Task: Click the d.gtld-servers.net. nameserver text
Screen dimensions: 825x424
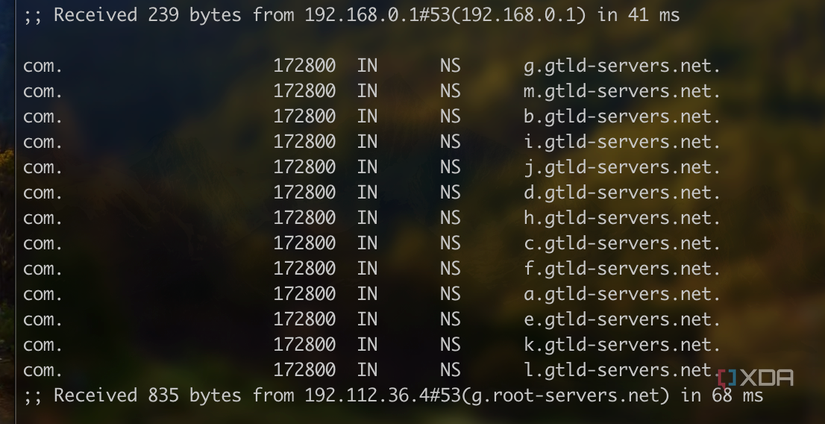Action: tap(621, 193)
